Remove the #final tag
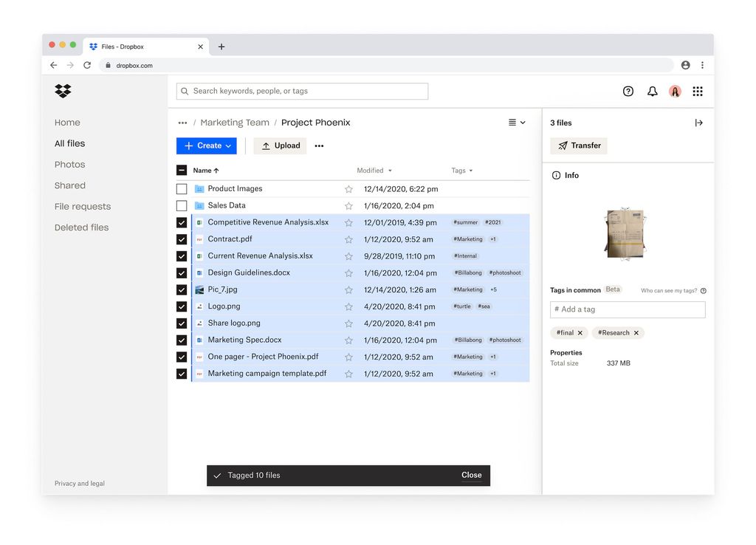756x545 pixels. [x=580, y=332]
